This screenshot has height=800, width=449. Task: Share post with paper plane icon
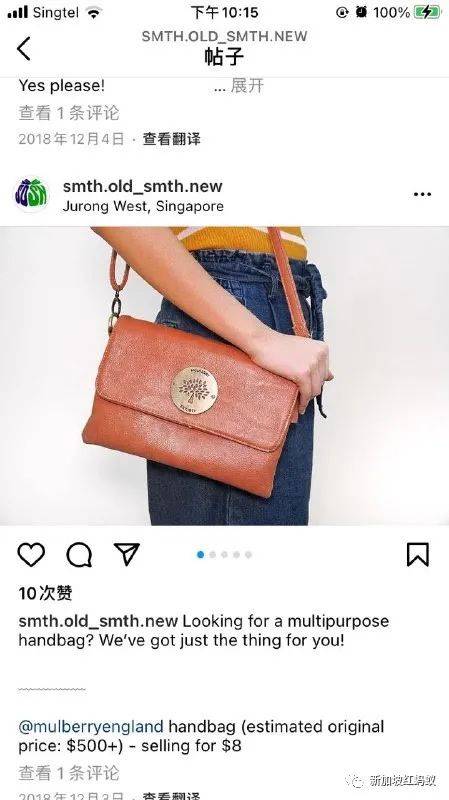127,554
